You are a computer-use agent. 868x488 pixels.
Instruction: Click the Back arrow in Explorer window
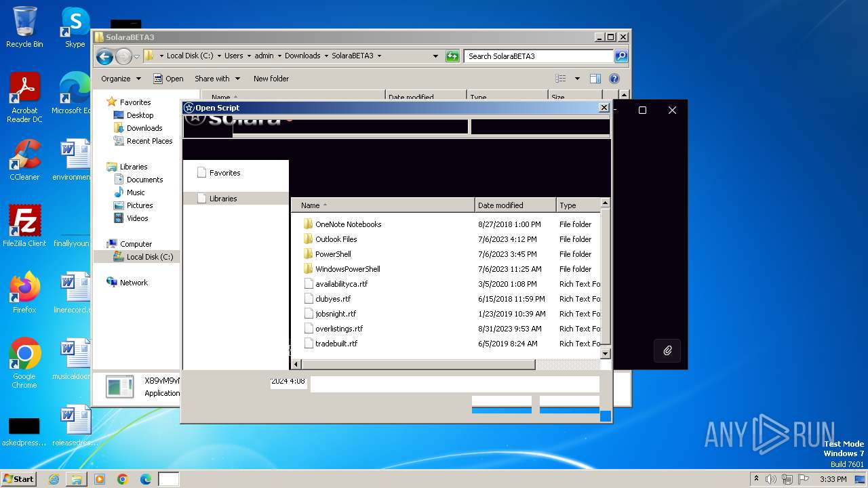point(104,56)
